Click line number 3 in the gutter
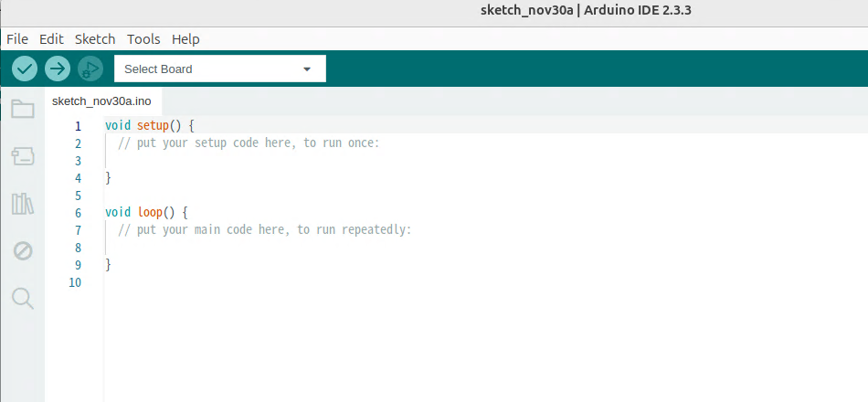The image size is (868, 402). [78, 161]
